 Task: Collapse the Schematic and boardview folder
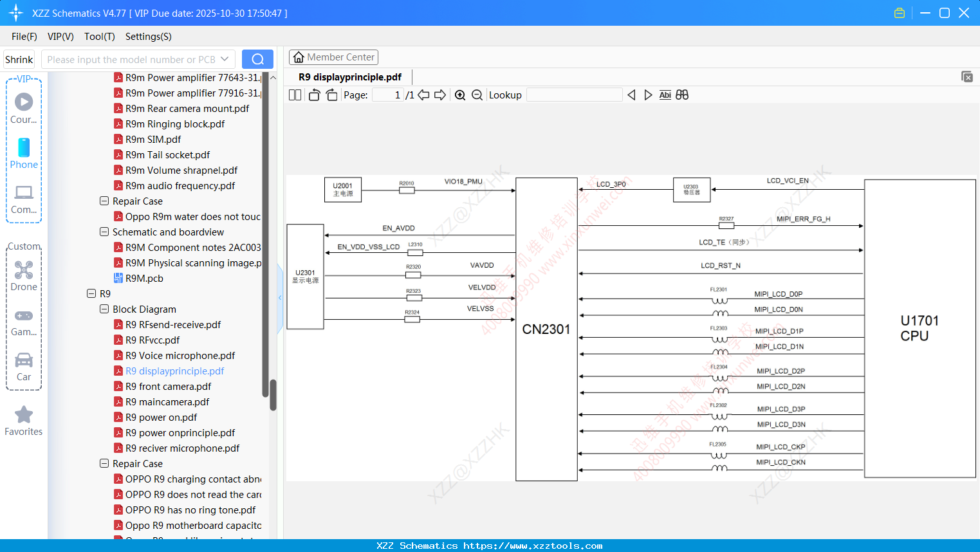click(x=104, y=232)
